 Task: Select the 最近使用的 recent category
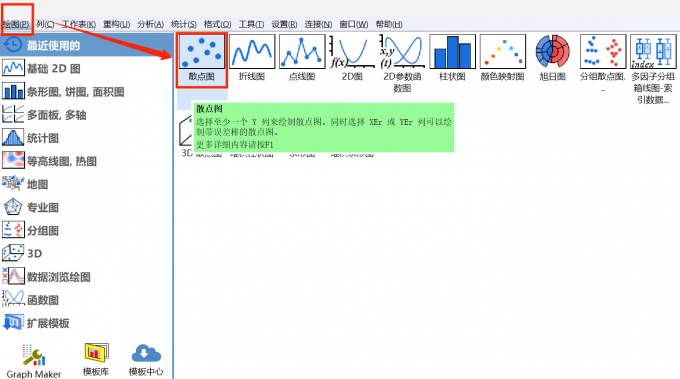pyautogui.click(x=87, y=45)
